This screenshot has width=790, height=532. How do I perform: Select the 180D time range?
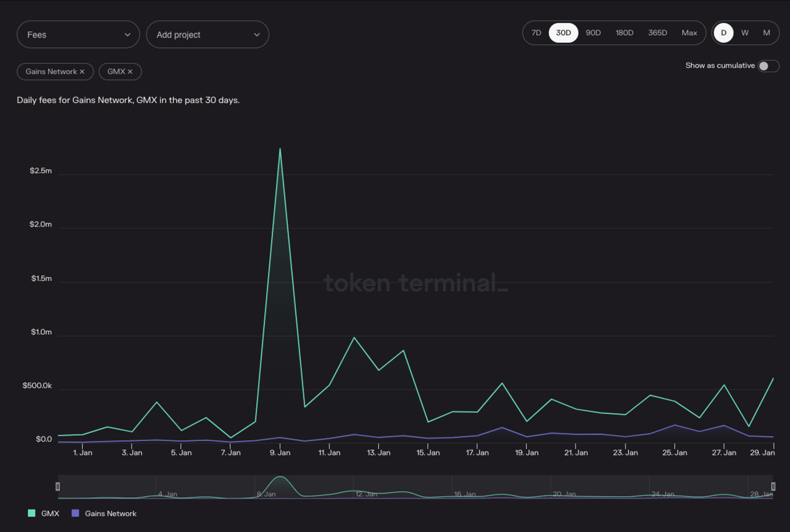[624, 33]
